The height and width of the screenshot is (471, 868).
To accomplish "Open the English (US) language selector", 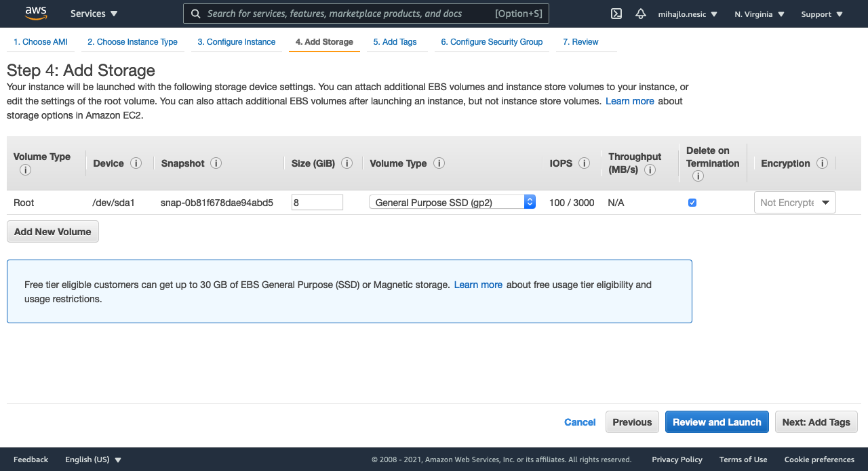I will 93,459.
